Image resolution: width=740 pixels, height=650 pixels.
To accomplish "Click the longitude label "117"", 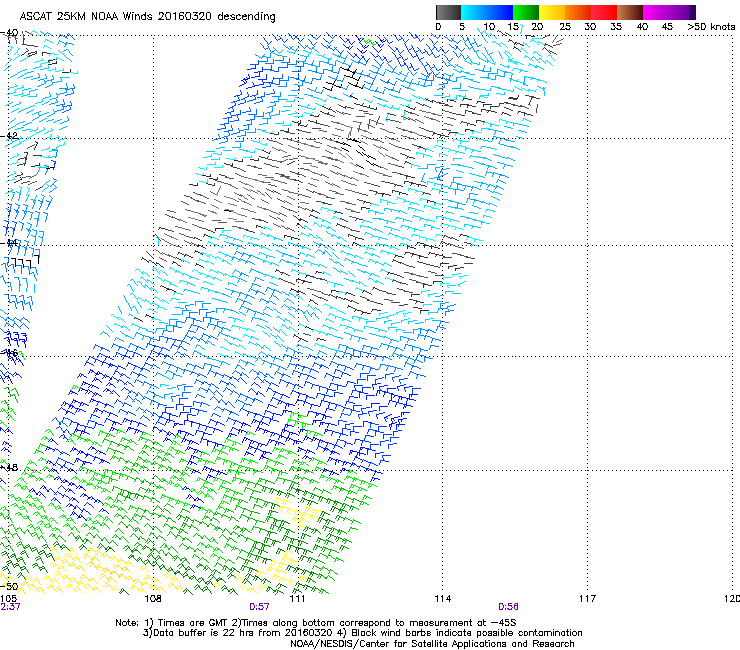I will click(x=587, y=599).
